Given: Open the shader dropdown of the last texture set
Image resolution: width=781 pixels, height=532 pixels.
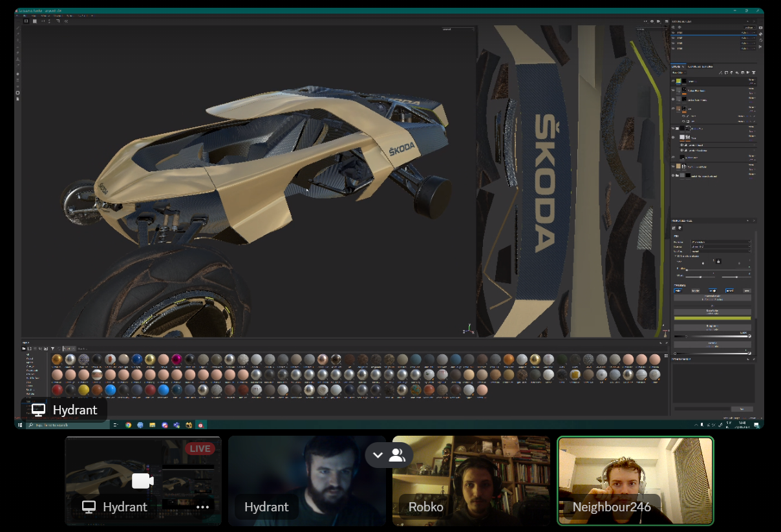Looking at the screenshot, I should (x=748, y=48).
